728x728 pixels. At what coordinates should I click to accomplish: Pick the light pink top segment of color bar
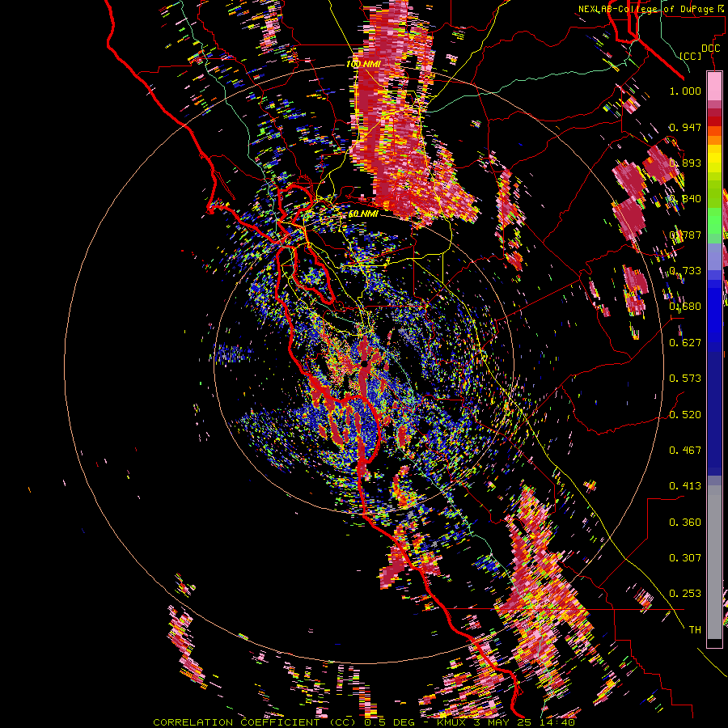click(714, 86)
